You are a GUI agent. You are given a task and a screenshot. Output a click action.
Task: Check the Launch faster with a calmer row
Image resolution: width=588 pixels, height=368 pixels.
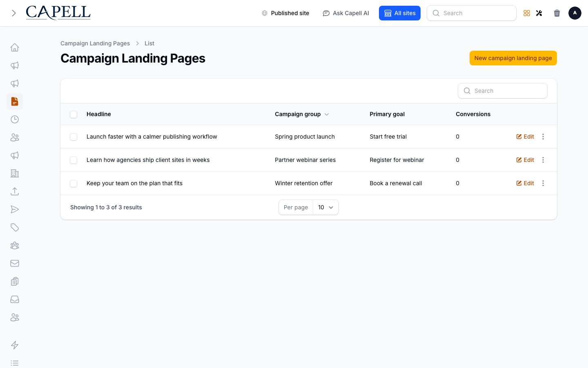pyautogui.click(x=73, y=137)
